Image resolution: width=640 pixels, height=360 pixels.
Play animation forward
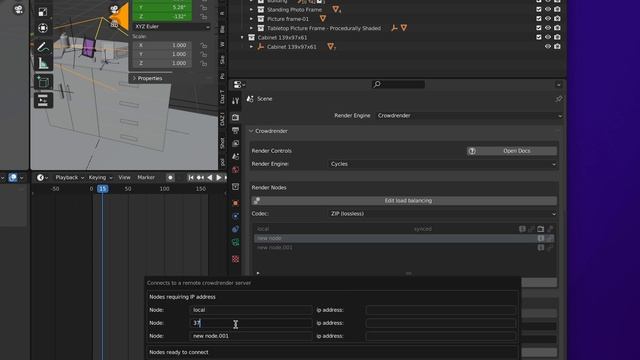219,178
